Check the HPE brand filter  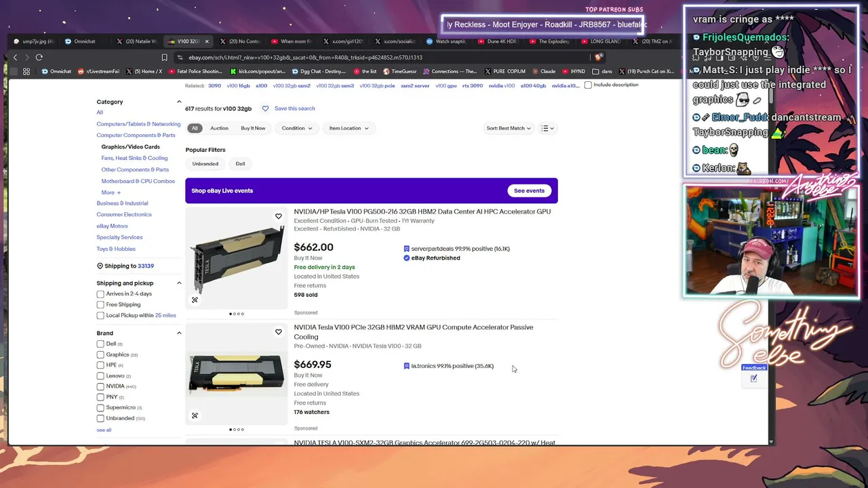pos(100,365)
